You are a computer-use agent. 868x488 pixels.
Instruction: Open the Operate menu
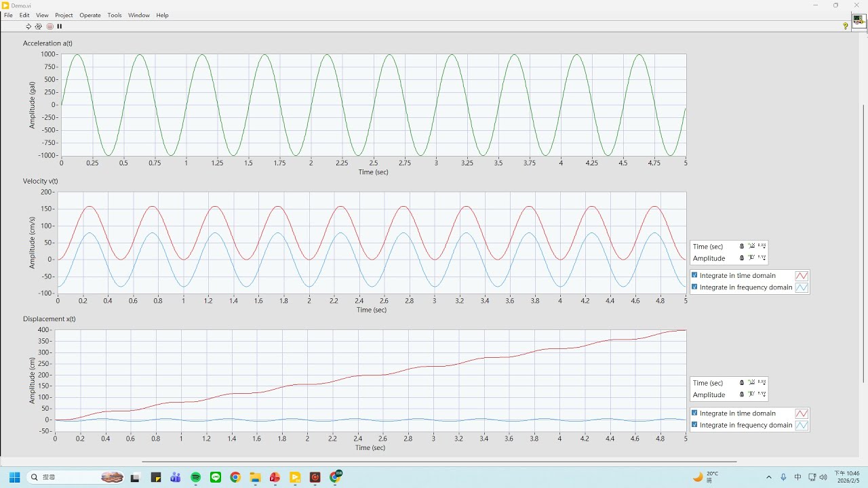[x=90, y=15]
